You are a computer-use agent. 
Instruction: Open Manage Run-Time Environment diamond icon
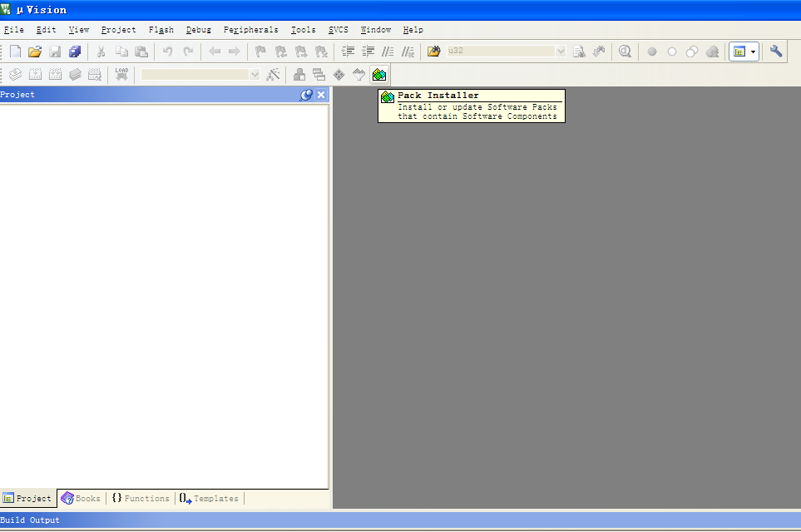tap(339, 75)
